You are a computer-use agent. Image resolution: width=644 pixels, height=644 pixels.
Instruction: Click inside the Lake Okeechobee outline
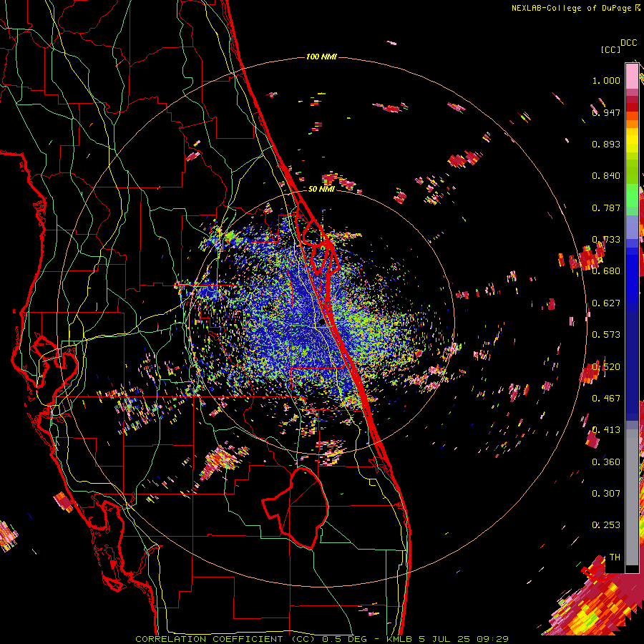click(302, 507)
